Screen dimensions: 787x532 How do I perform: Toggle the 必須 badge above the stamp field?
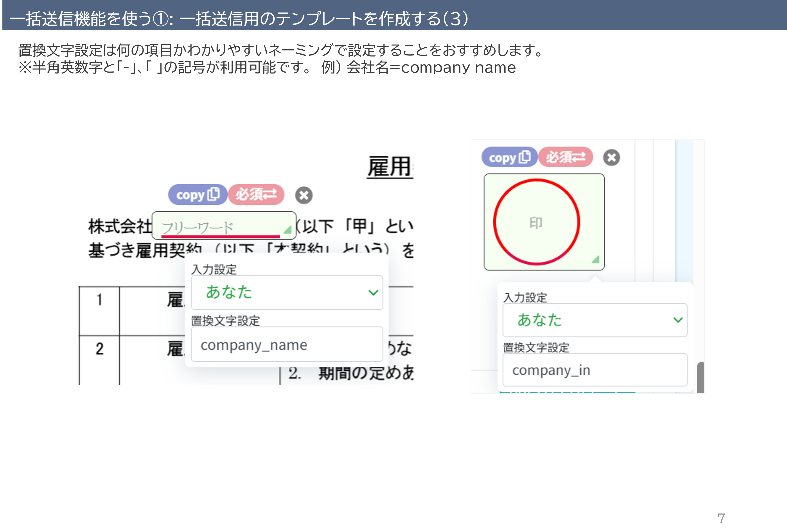tap(566, 157)
